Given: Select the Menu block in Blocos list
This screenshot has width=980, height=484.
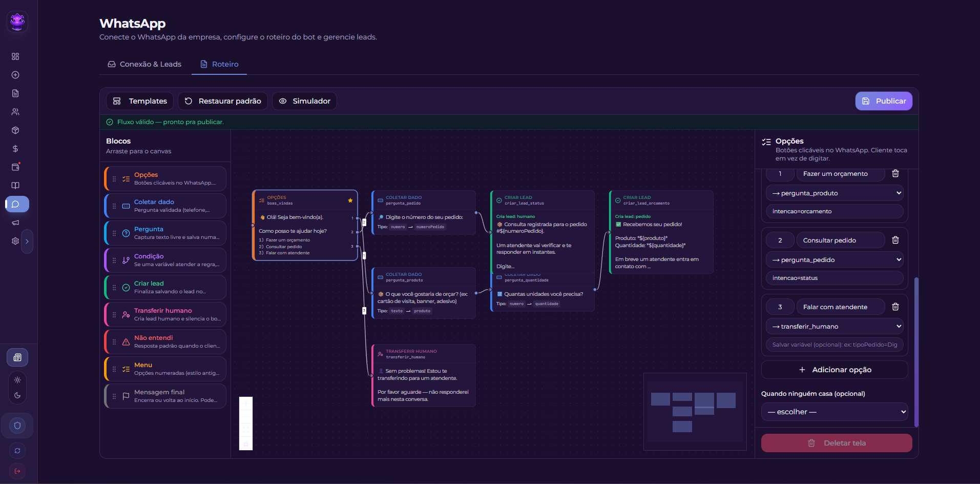Looking at the screenshot, I should pos(165,369).
